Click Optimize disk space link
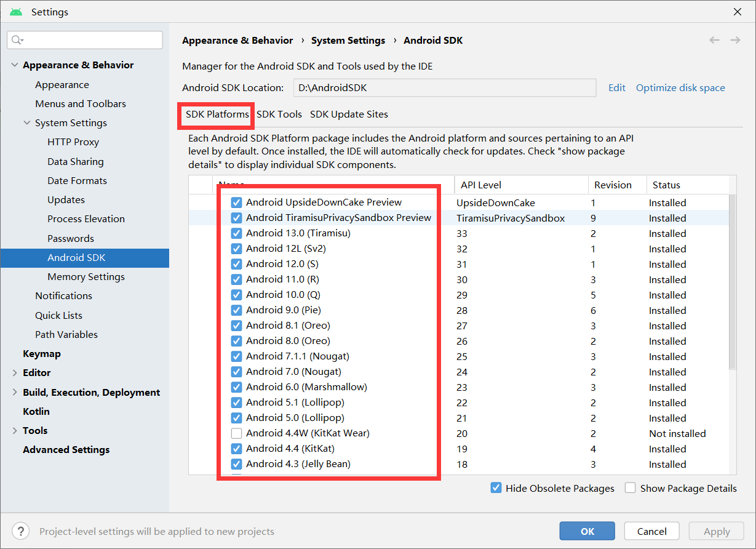This screenshot has height=549, width=756. [x=680, y=88]
